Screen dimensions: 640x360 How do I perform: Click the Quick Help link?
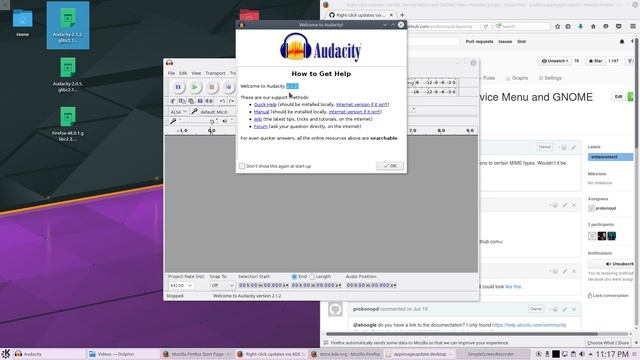pyautogui.click(x=265, y=104)
